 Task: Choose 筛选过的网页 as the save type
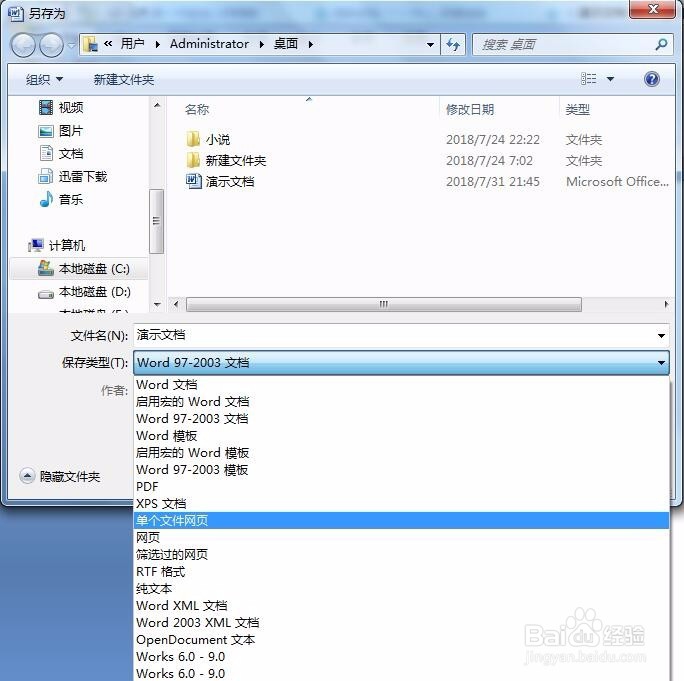point(401,554)
